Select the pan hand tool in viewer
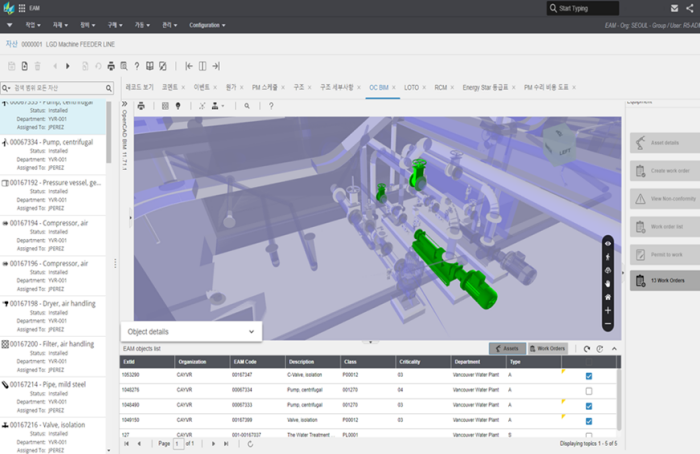The image size is (700, 454). [608, 283]
